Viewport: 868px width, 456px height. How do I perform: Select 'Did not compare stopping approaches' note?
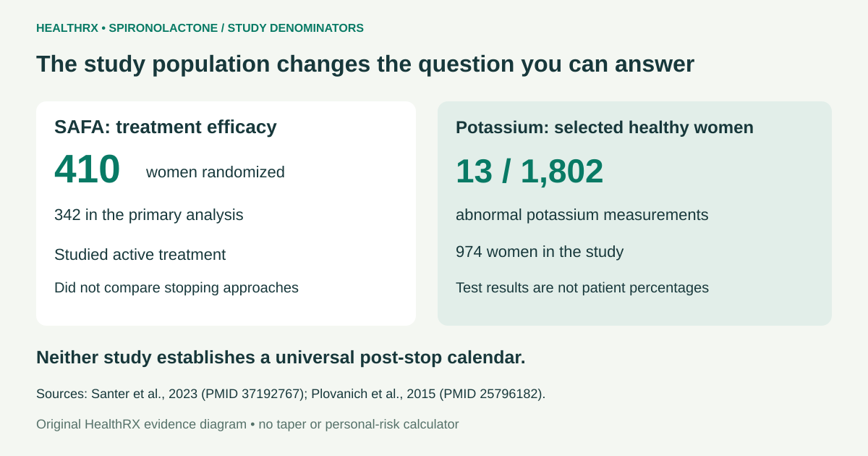tap(176, 287)
